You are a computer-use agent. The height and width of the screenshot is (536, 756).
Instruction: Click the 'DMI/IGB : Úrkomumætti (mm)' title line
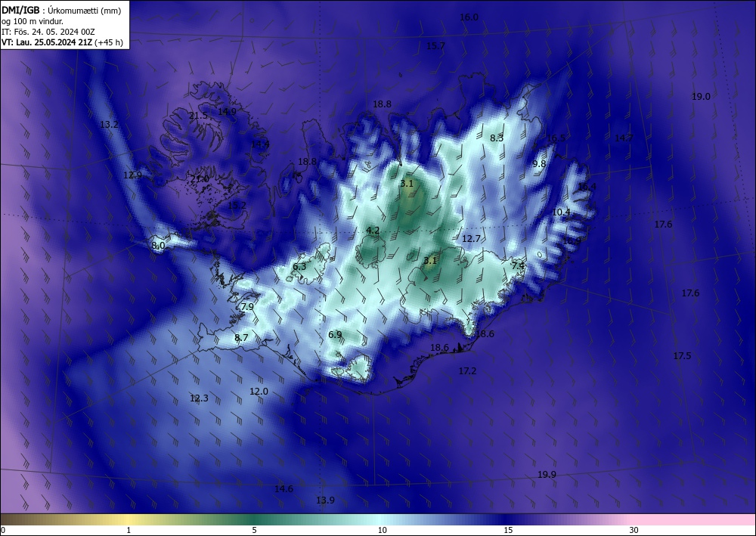[61, 11]
